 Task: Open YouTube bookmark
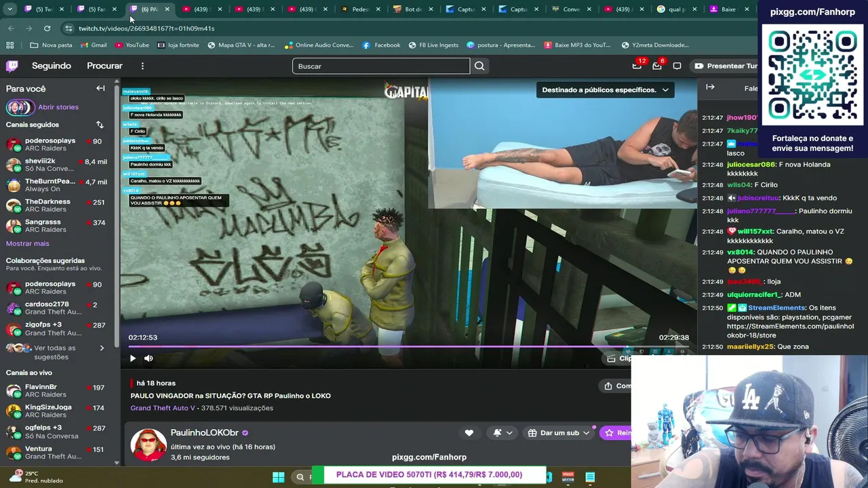pyautogui.click(x=132, y=45)
